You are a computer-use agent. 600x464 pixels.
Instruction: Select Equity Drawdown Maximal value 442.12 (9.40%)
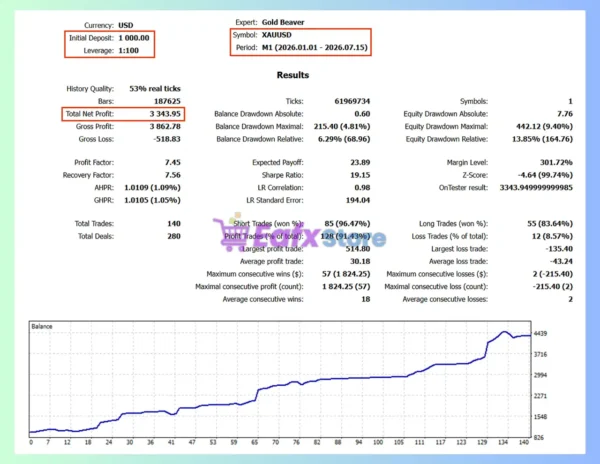coord(545,127)
